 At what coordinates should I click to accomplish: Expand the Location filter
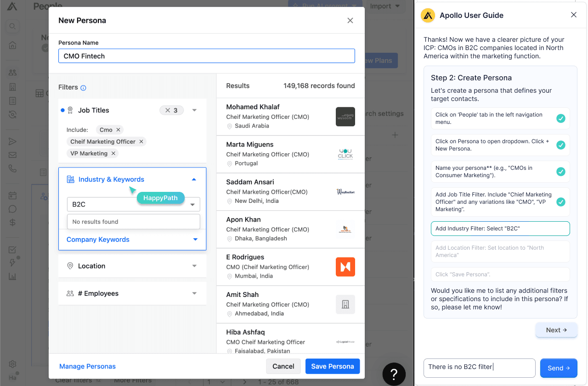pyautogui.click(x=194, y=266)
